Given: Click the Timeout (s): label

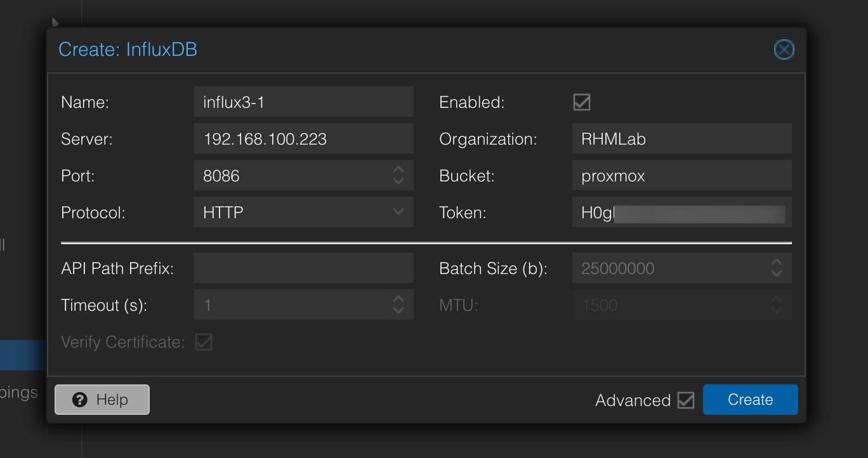Looking at the screenshot, I should pos(104,305).
